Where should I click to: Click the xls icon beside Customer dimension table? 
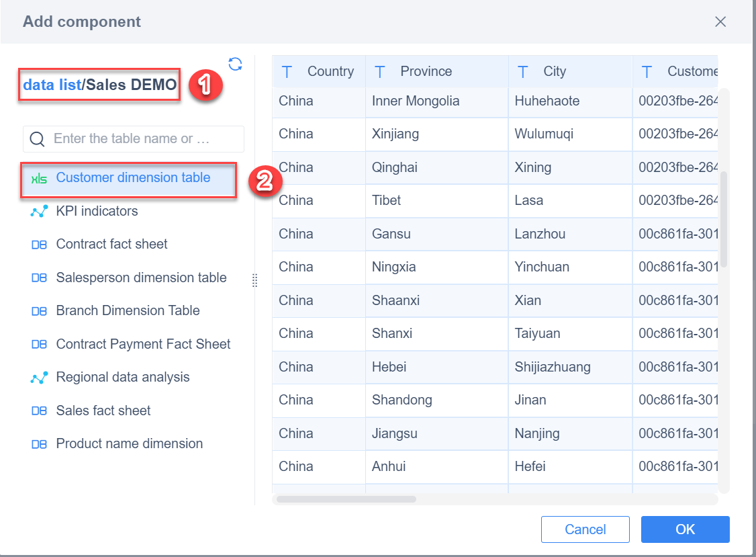(x=39, y=179)
